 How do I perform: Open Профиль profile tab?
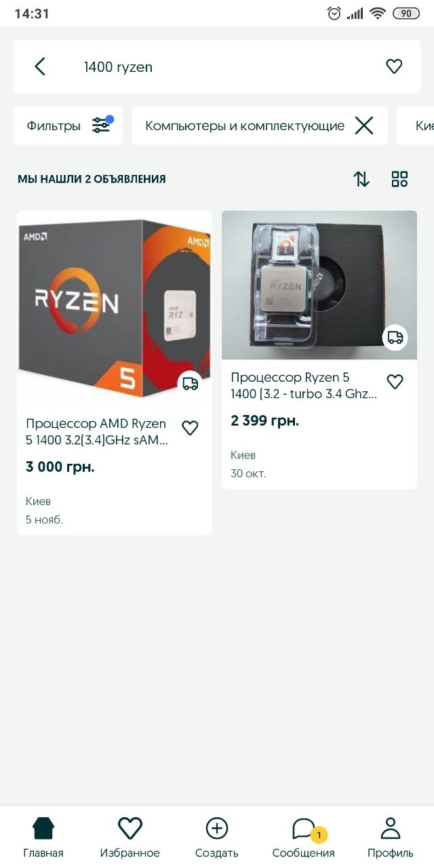(x=391, y=837)
